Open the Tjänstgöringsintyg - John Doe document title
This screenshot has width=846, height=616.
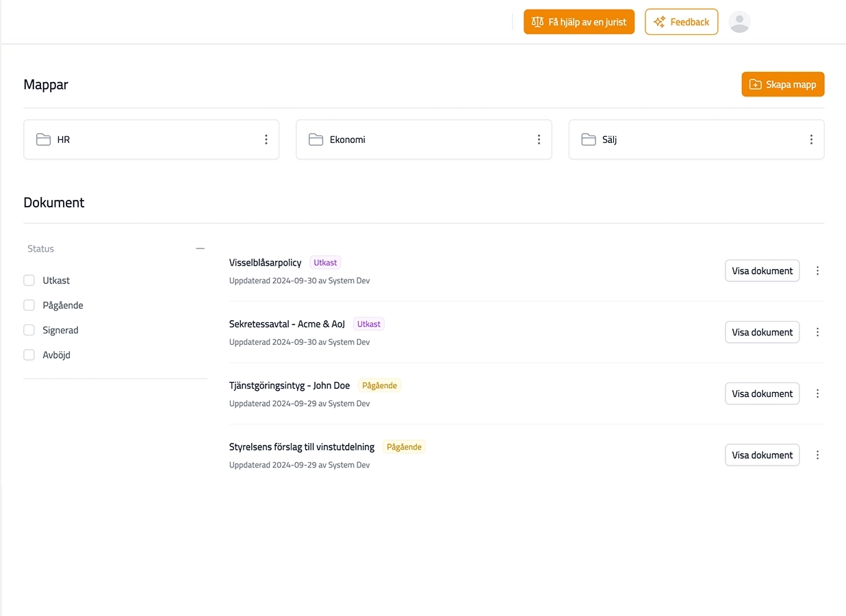[x=290, y=385]
